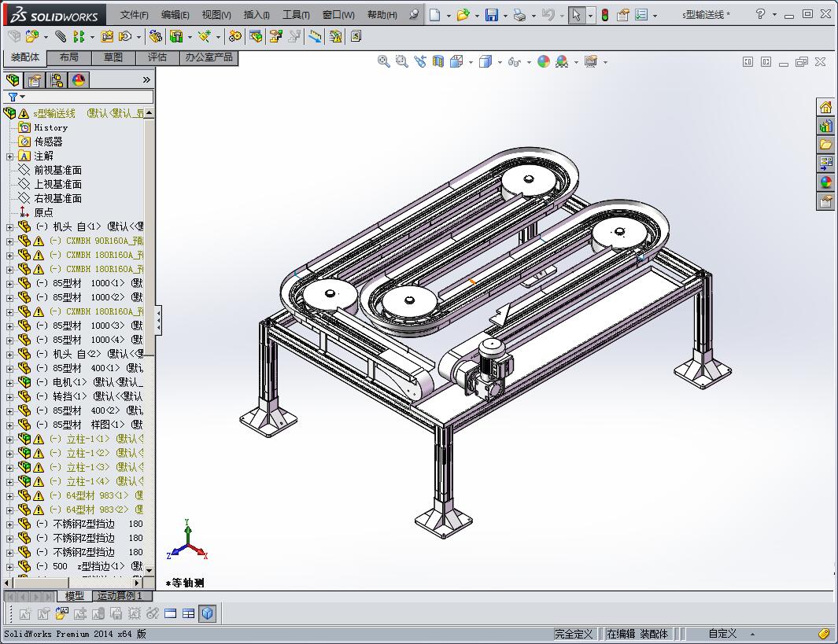Screen dimensions: 838x644
Task: Switch to the 办公室产品 tab
Action: point(209,57)
